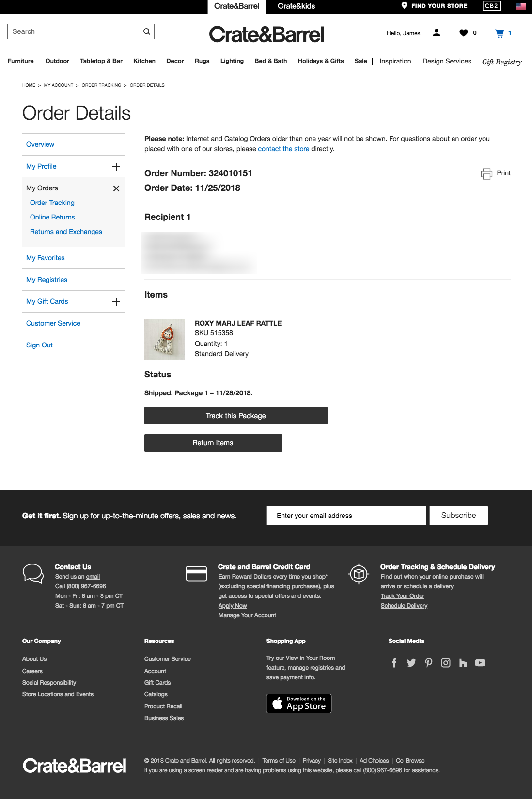Image resolution: width=532 pixels, height=799 pixels.
Task: Open Product Recall resource link
Action: (163, 706)
